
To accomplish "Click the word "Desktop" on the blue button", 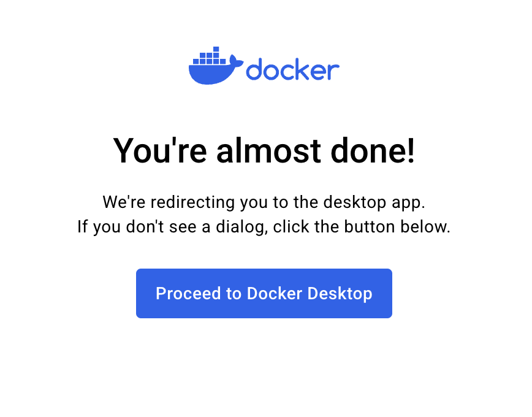I will pos(340,294).
